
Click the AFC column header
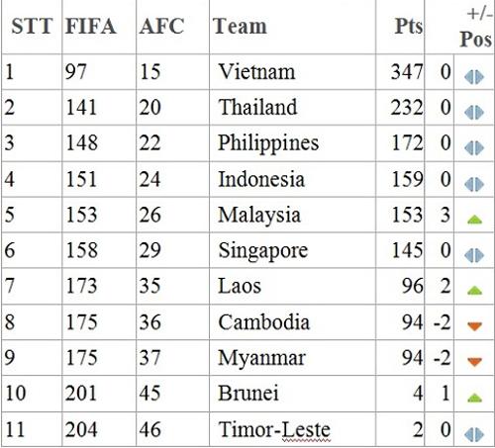(x=161, y=27)
